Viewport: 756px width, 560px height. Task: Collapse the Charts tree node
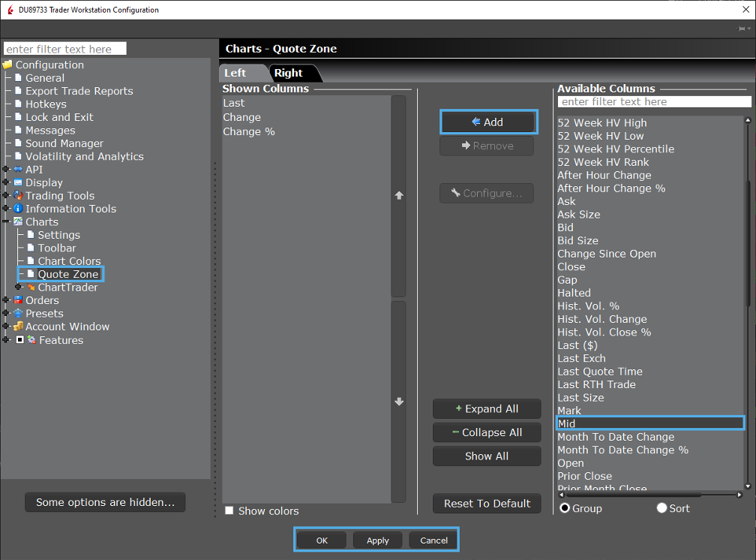[6, 221]
